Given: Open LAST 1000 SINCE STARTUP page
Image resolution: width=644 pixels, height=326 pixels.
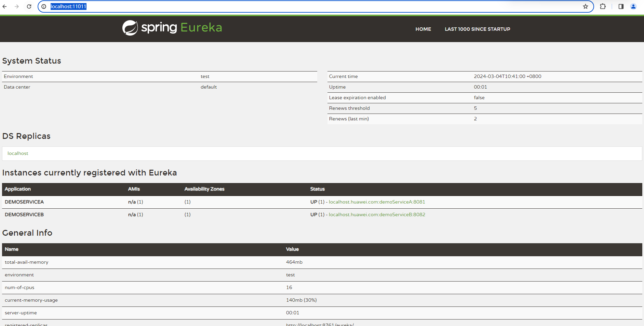Looking at the screenshot, I should click(477, 29).
